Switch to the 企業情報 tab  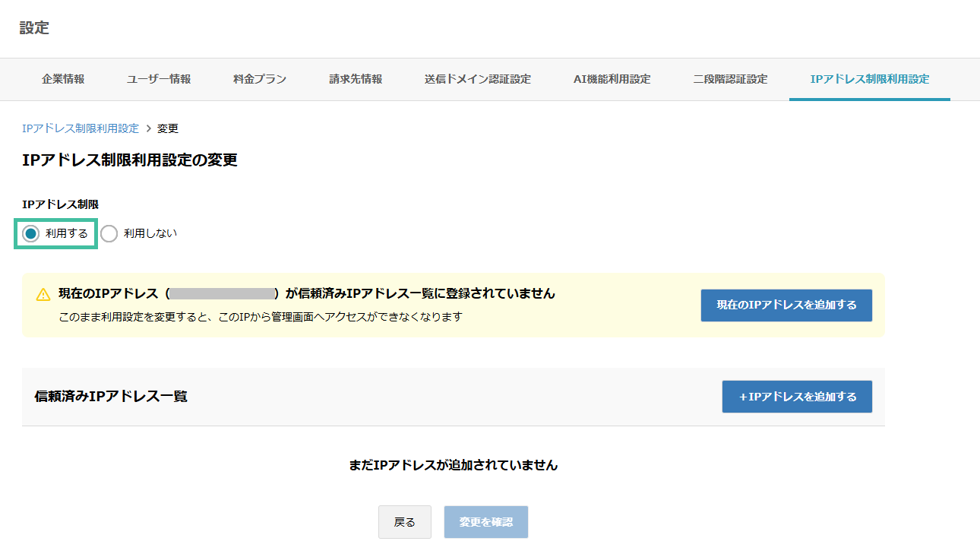point(62,78)
